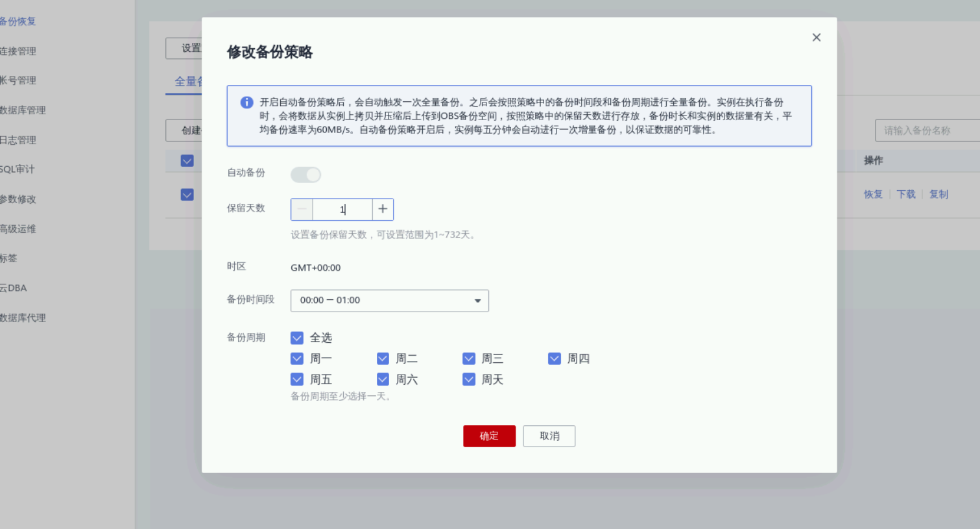Image resolution: width=980 pixels, height=529 pixels.
Task: Click the 操作 column header
Action: (874, 160)
